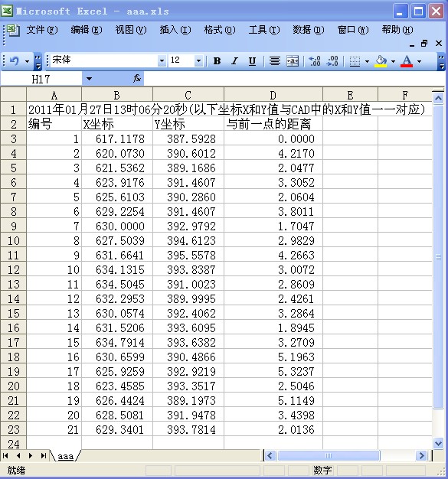Expand formatting toolbar options at right edge
Screen dimensions: 448x479
(441, 61)
